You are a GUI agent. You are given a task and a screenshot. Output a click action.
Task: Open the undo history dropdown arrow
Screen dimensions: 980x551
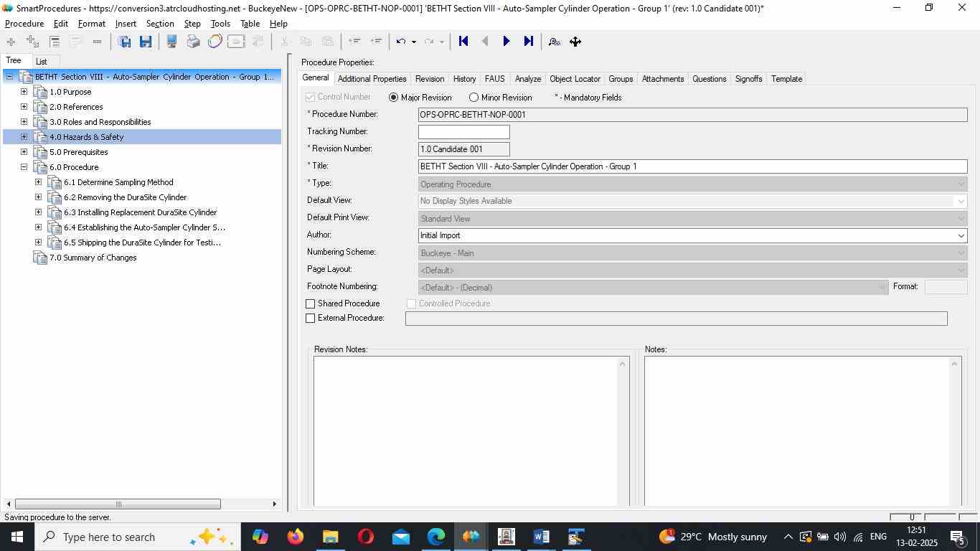click(413, 42)
